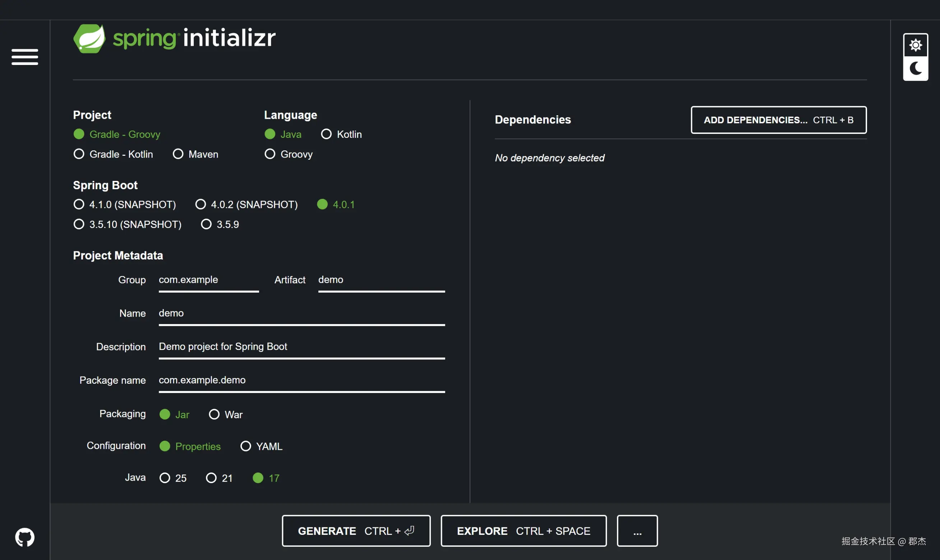Image resolution: width=940 pixels, height=560 pixels.
Task: Open the GitHub repository icon
Action: click(24, 537)
